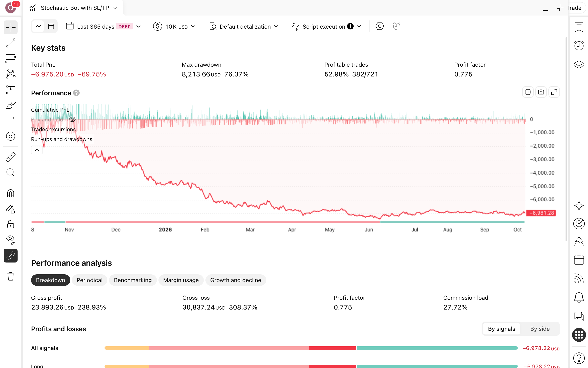Click the Performance help question mark
Image resolution: width=588 pixels, height=368 pixels.
(76, 93)
